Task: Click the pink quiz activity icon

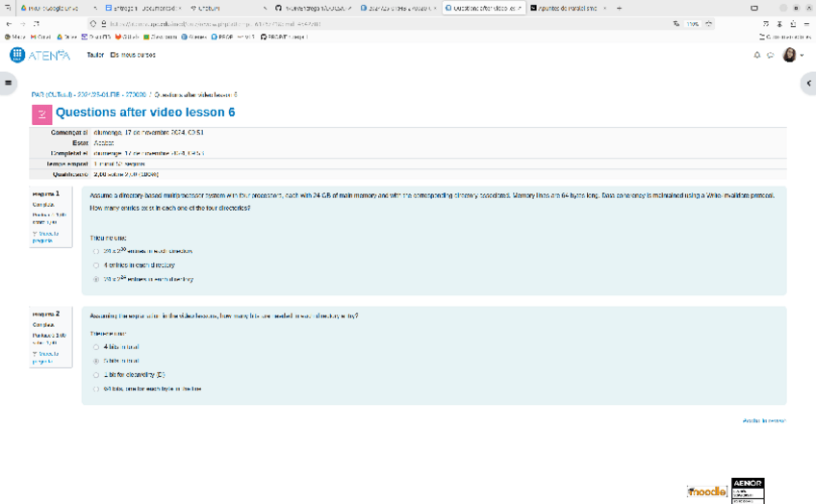Action: [41, 114]
